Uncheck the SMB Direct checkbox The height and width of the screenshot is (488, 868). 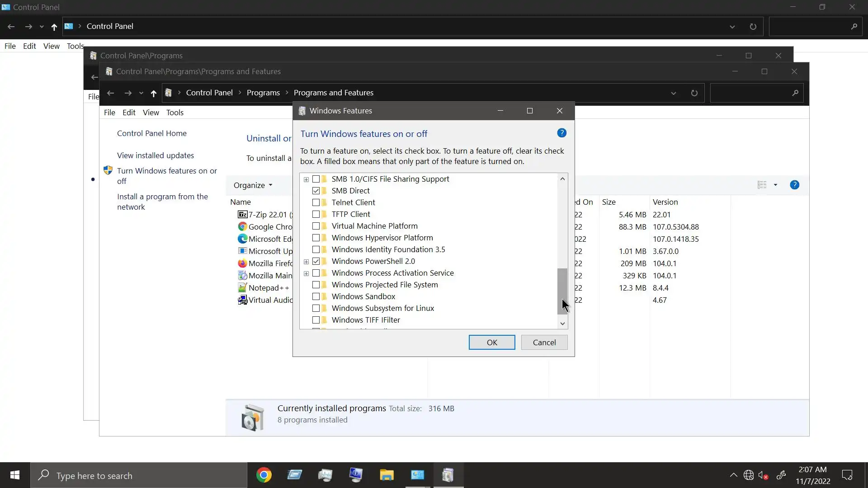click(316, 191)
